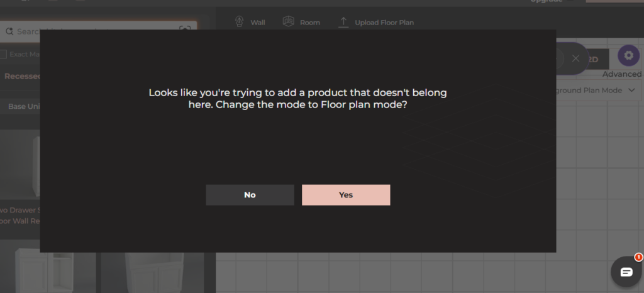The image size is (644, 293).
Task: Select the Two Drawer wall recessed product thumbnail
Action: [x=21, y=164]
